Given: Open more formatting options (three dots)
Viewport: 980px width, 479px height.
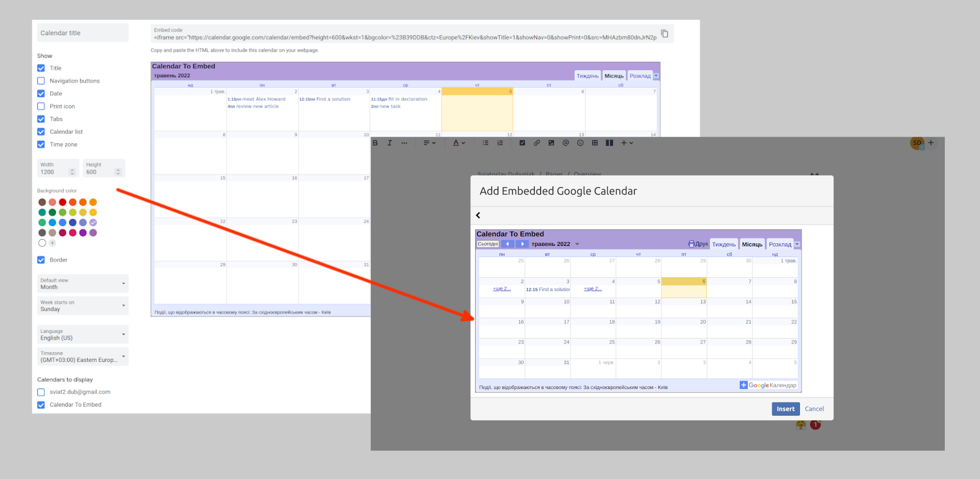Looking at the screenshot, I should coord(404,143).
